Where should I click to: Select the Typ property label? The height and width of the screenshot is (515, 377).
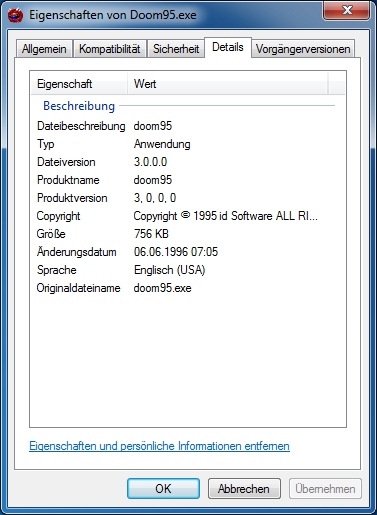pyautogui.click(x=46, y=144)
